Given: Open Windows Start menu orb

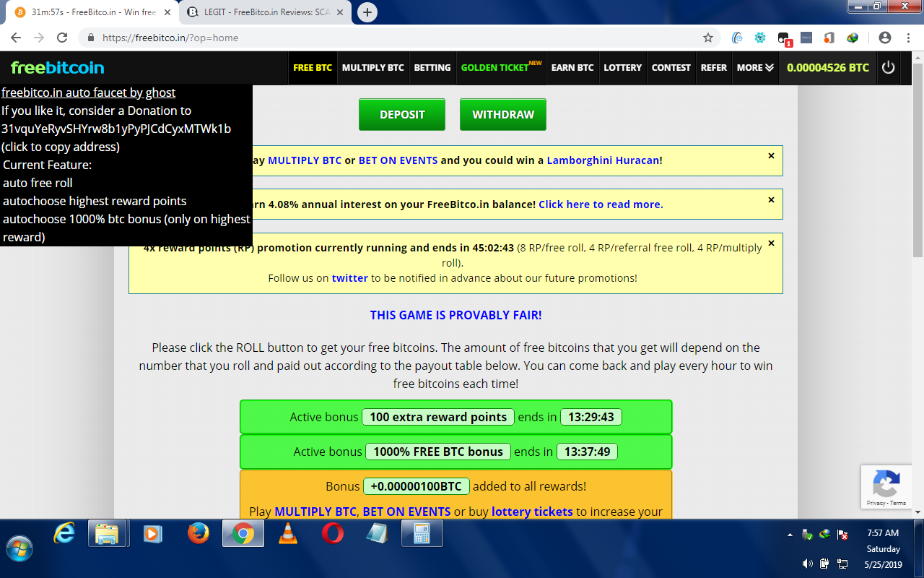Looking at the screenshot, I should tap(21, 548).
